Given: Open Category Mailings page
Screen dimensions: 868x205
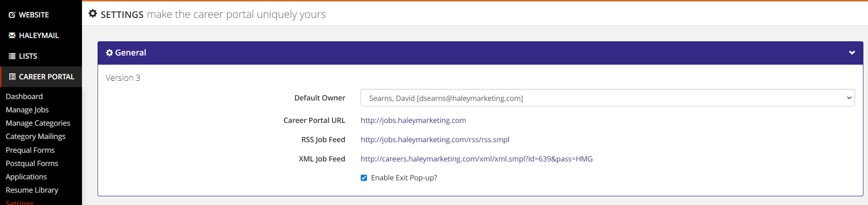Looking at the screenshot, I should (x=36, y=136).
